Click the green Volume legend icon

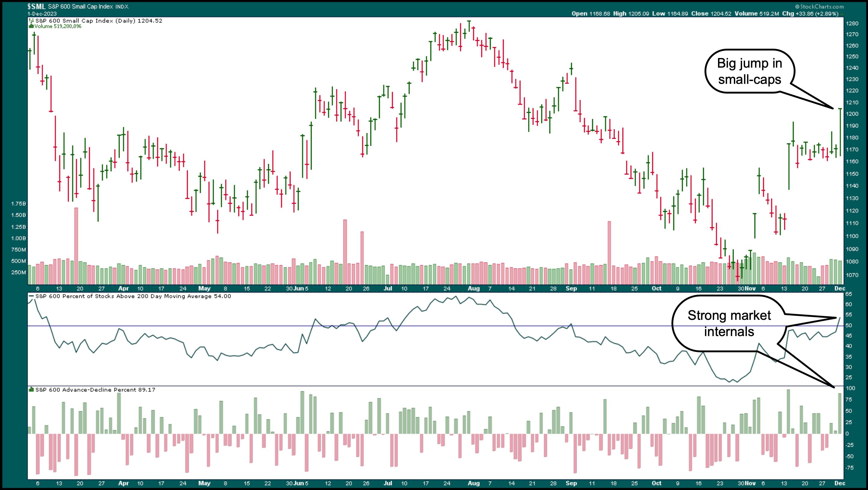tap(31, 26)
